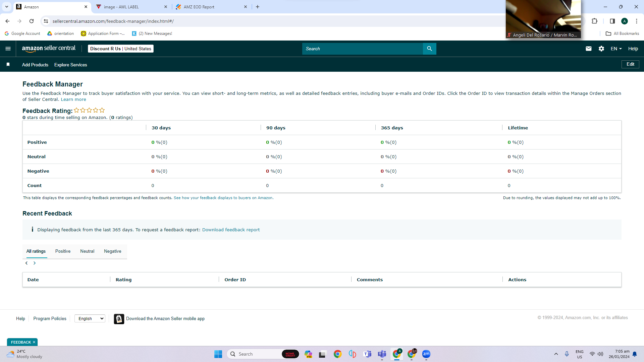Open Microsoft Teams in the taskbar
The height and width of the screenshot is (362, 644).
click(382, 354)
